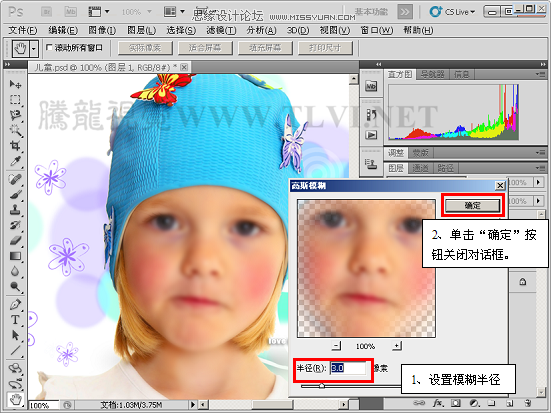Select the 3D Camera Orbit tool
Screen dimensions: 551x413
[15, 383]
